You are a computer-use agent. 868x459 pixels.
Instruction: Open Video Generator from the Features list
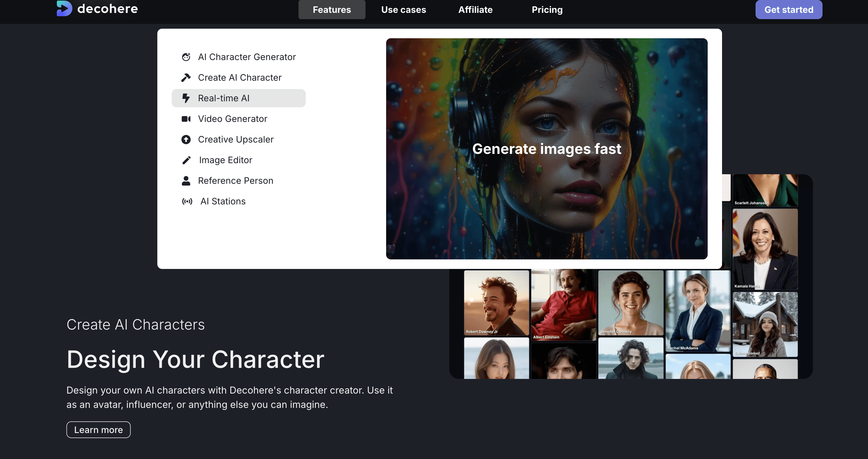[x=239, y=119]
